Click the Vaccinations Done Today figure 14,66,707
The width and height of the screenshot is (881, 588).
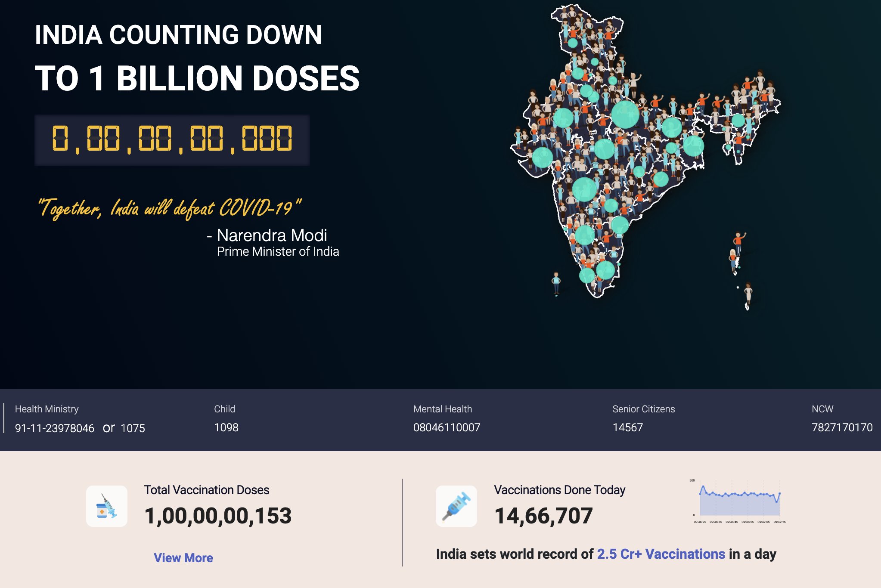coord(543,516)
